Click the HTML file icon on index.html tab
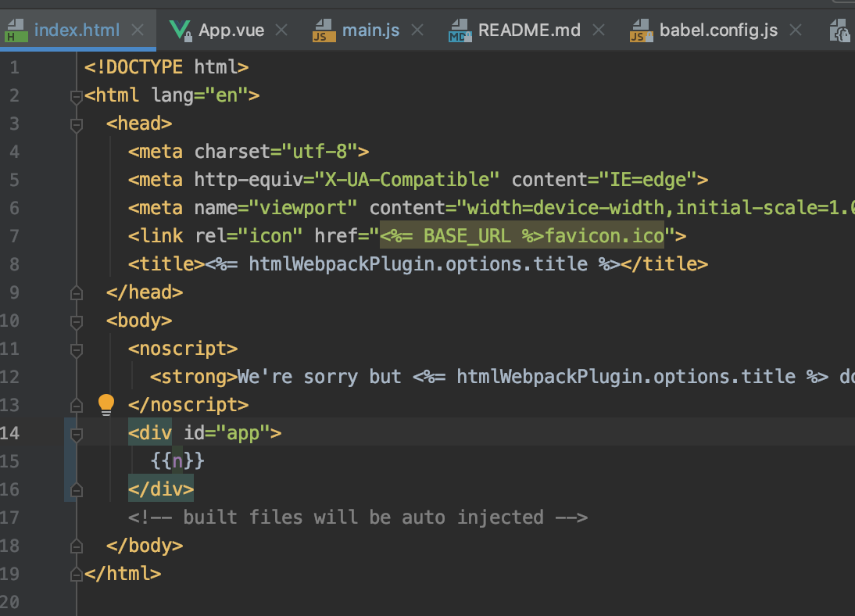The image size is (855, 616). [x=16, y=30]
